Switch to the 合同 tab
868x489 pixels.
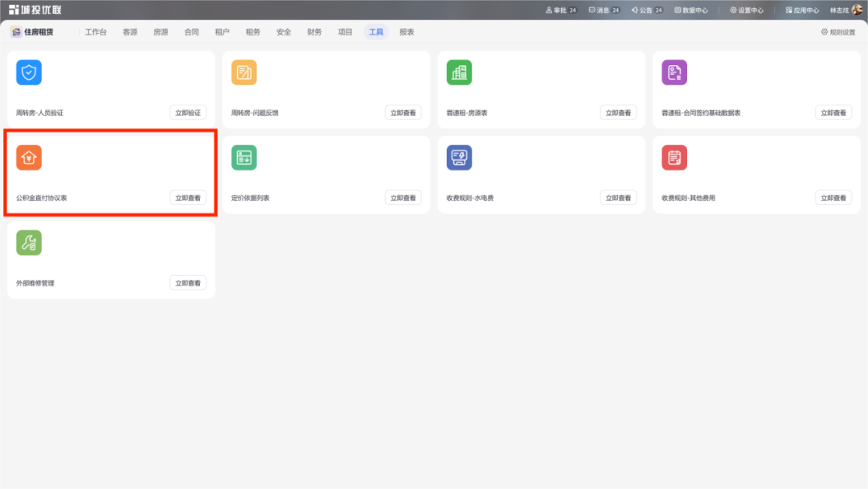191,32
